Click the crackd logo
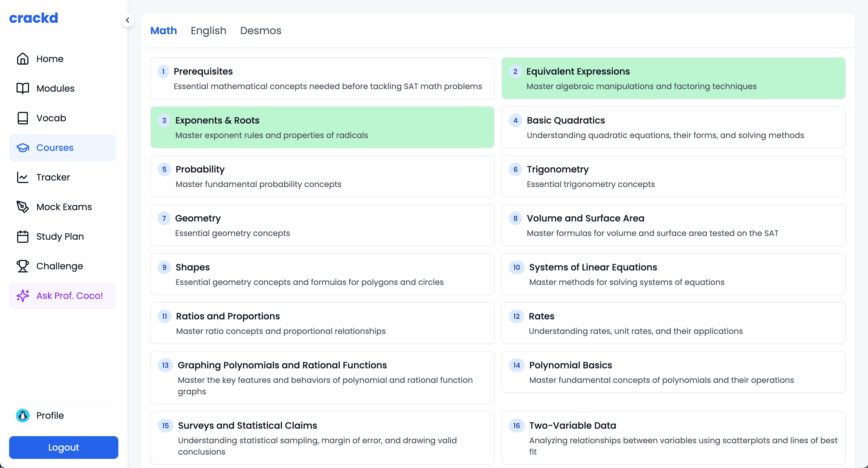The image size is (868, 468). click(x=33, y=18)
